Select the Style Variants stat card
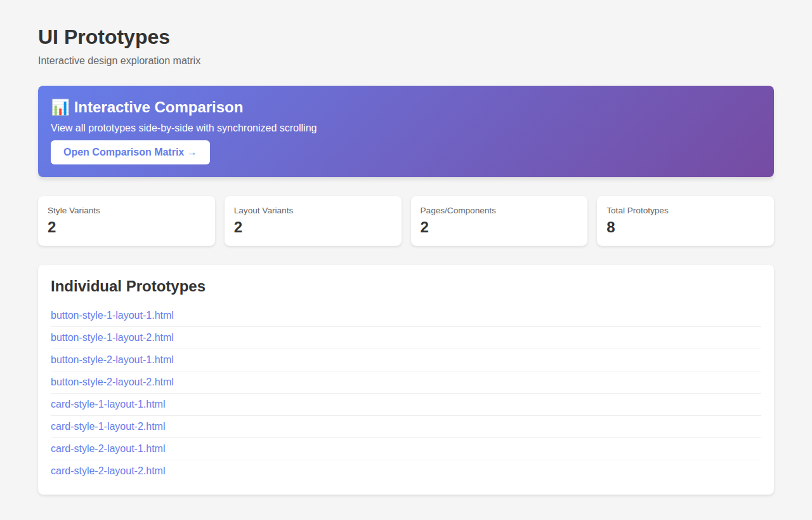The height and width of the screenshot is (520, 812). tap(126, 221)
